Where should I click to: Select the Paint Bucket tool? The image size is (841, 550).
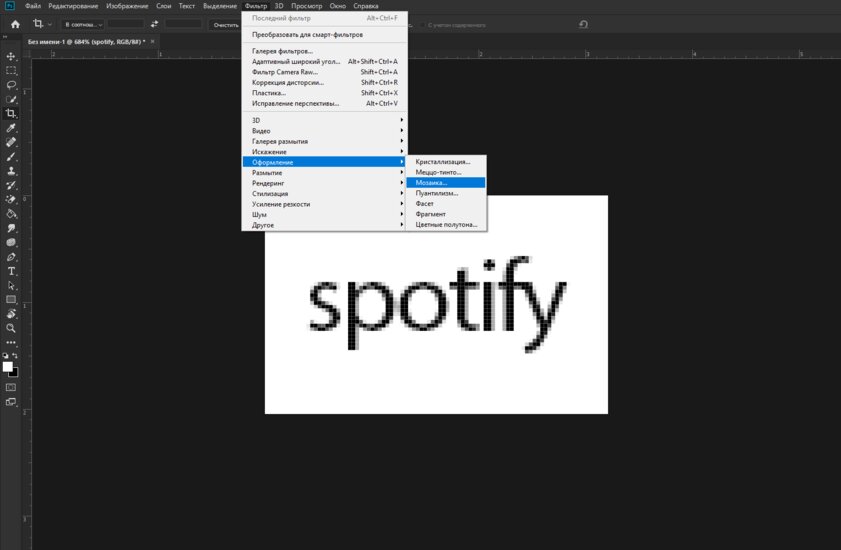pos(11,214)
